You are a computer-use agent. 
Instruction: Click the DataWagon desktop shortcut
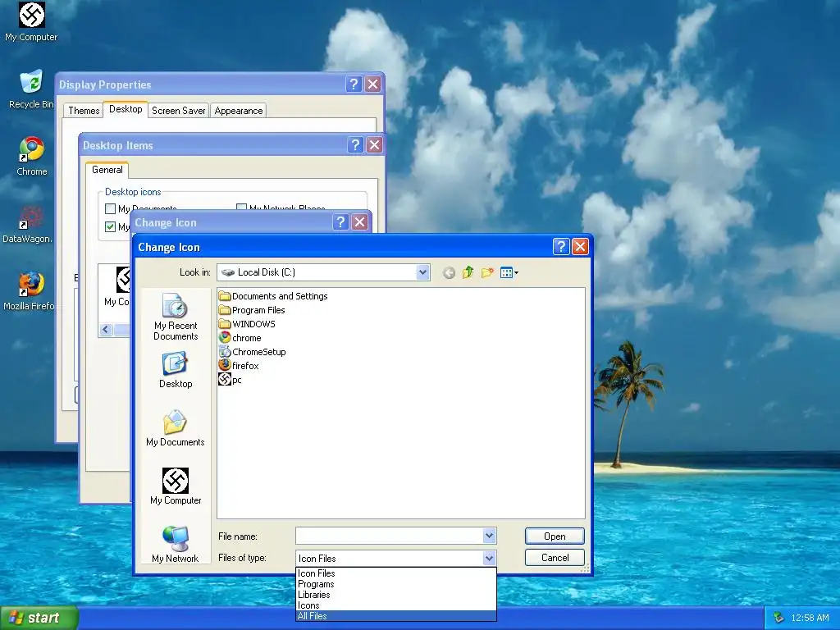tap(27, 224)
